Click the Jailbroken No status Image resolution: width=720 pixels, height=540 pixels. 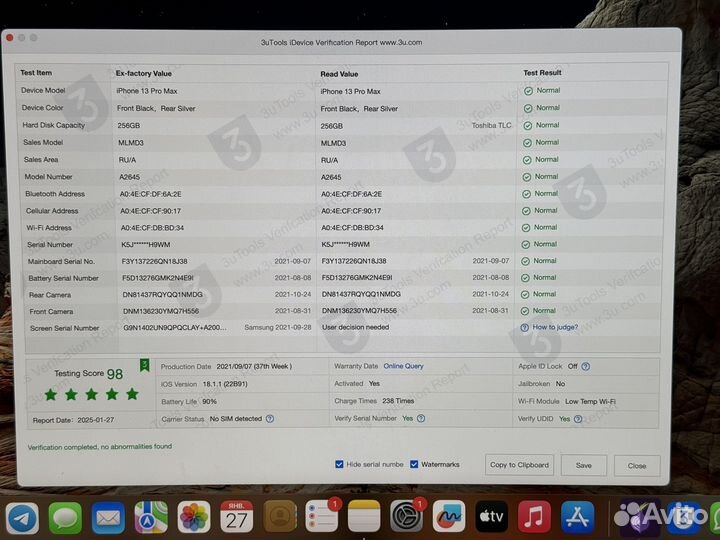coord(560,383)
